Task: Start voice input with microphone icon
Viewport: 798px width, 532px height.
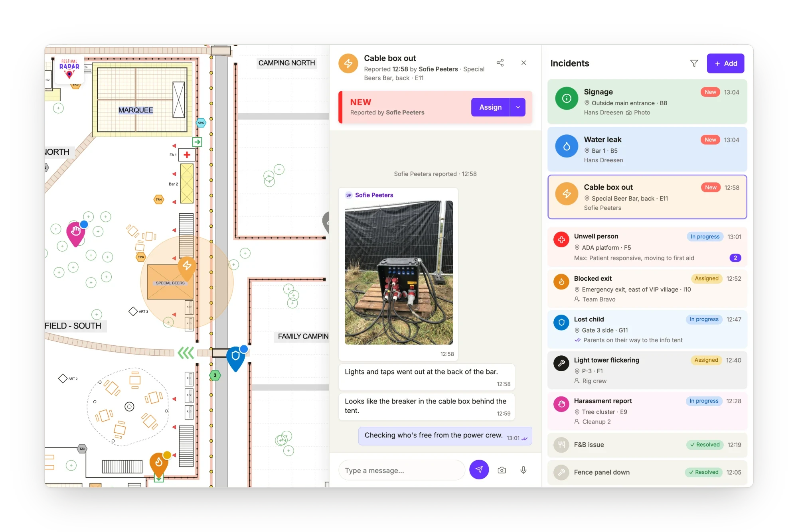Action: [x=523, y=470]
